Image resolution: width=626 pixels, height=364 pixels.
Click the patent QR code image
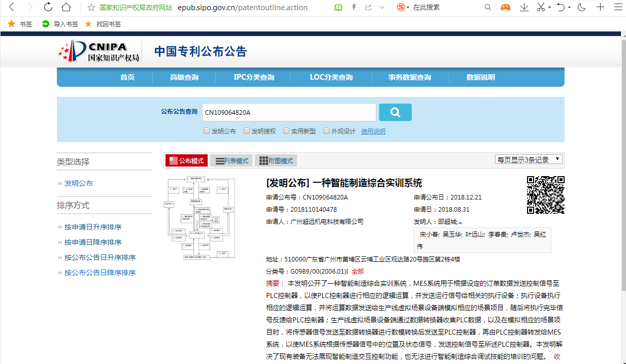545,194
